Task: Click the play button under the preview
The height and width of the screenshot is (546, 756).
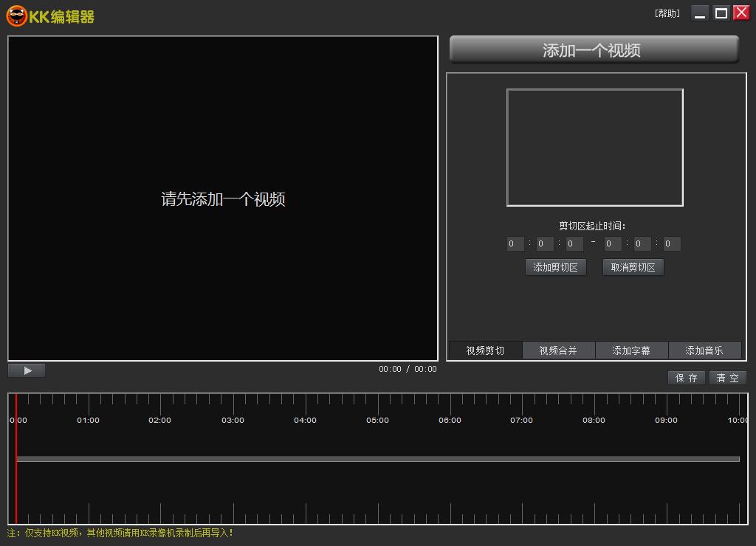Action: (x=27, y=370)
